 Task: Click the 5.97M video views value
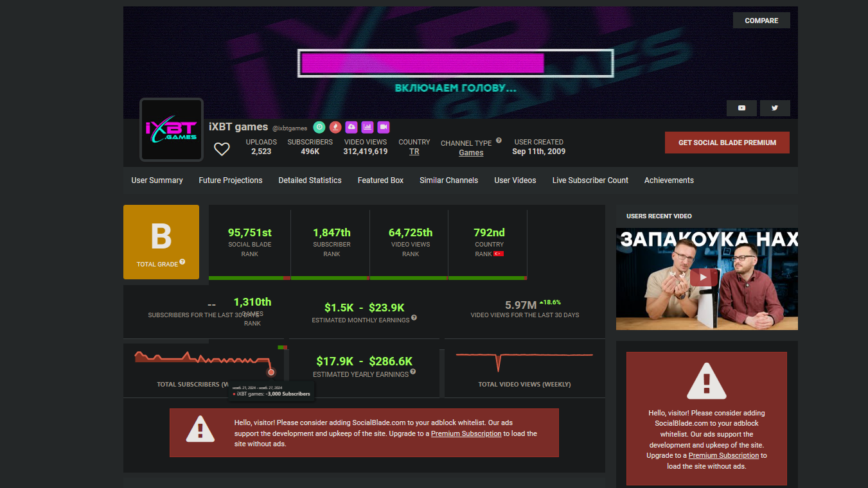(521, 305)
